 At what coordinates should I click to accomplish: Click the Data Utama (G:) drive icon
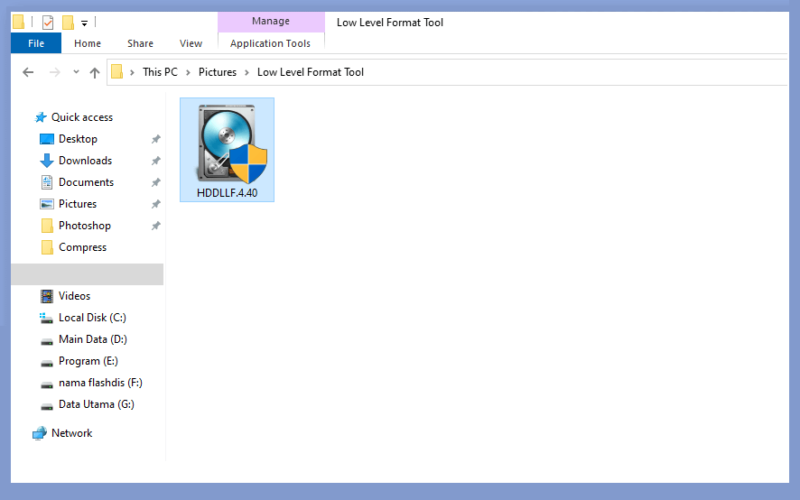(46, 406)
